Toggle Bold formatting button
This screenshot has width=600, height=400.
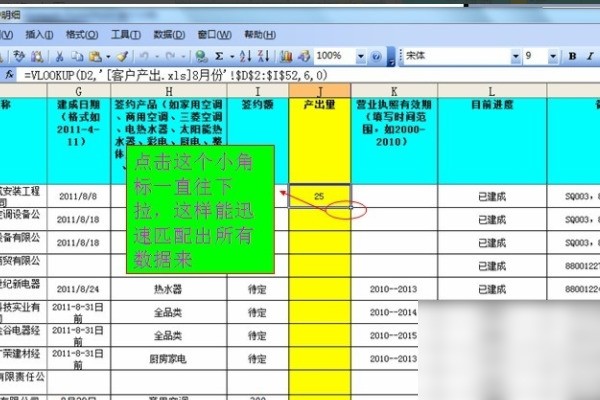[572, 56]
